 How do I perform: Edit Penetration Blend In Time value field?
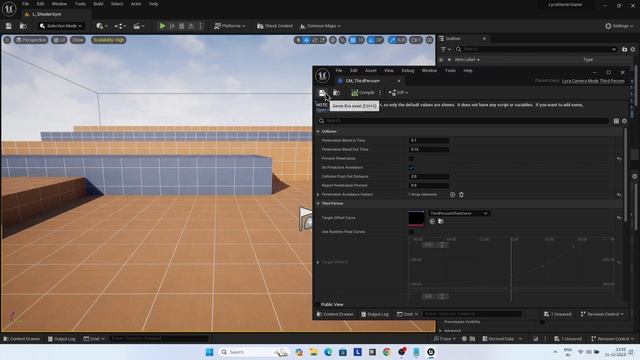coord(429,140)
